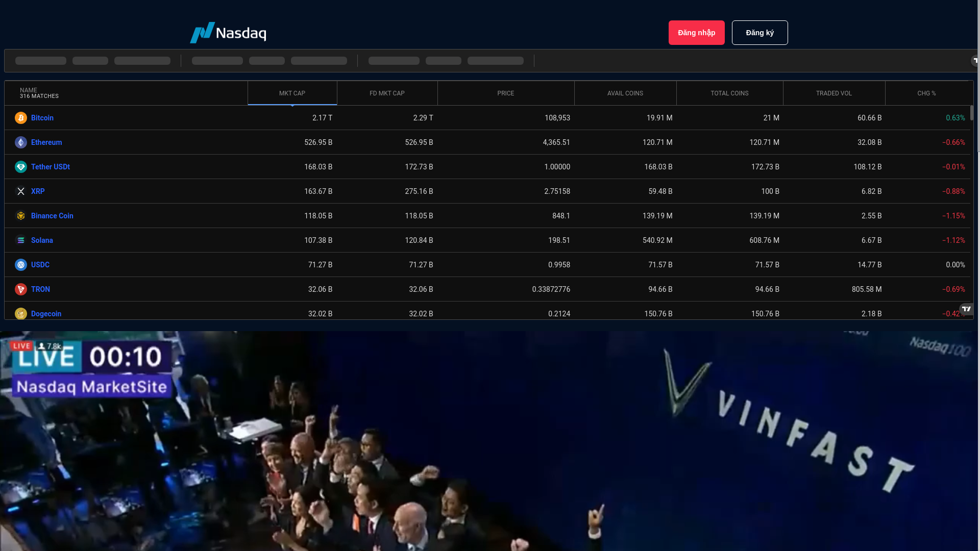Viewport: 980px width, 551px height.
Task: Click the NAME column header
Action: (126, 93)
